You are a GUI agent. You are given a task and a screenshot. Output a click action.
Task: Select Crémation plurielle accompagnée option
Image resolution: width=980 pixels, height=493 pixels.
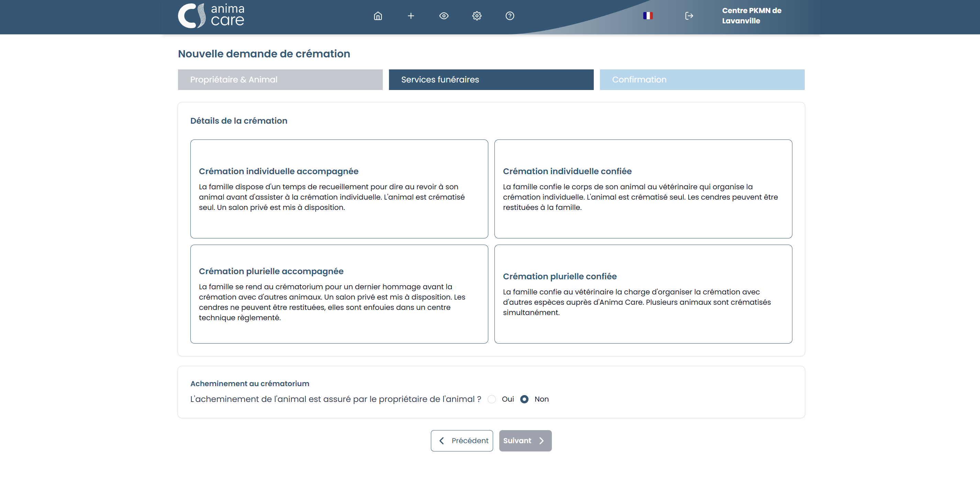339,294
